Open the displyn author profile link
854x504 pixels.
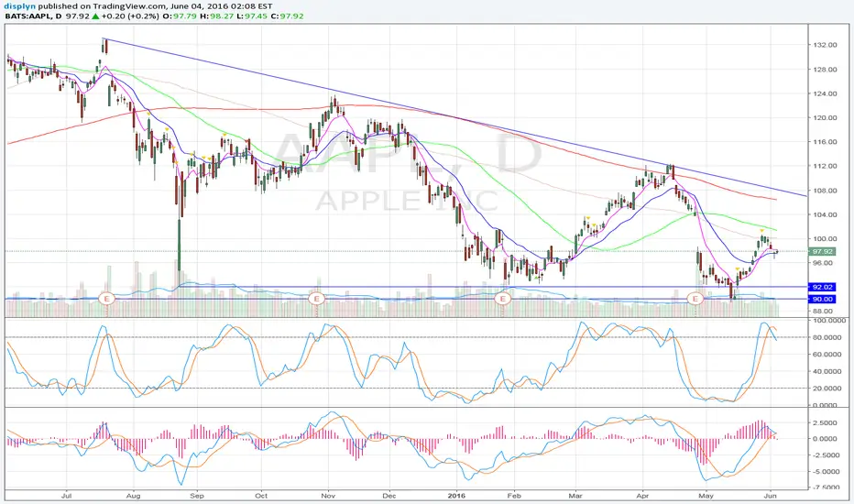point(20,6)
